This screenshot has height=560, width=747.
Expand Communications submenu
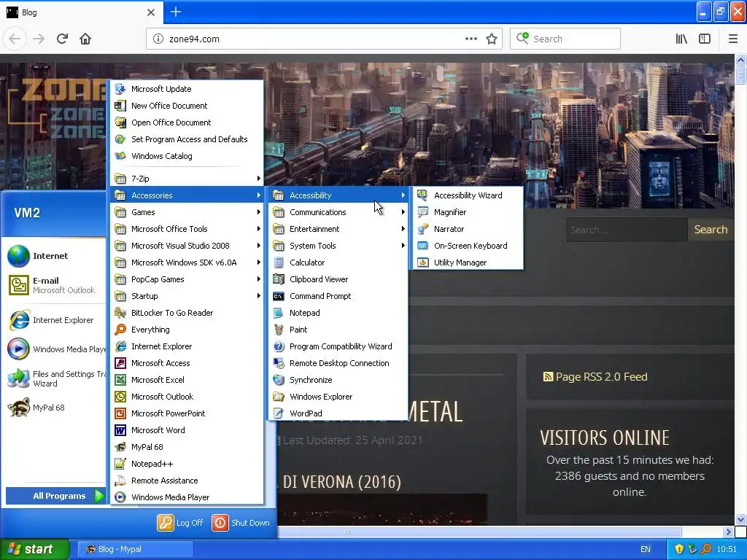[338, 212]
